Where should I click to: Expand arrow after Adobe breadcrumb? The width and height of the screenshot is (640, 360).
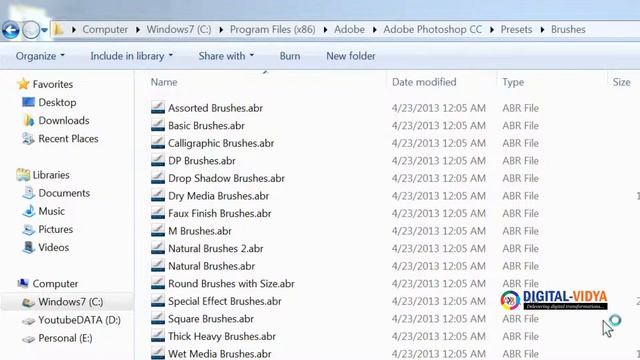(x=374, y=30)
